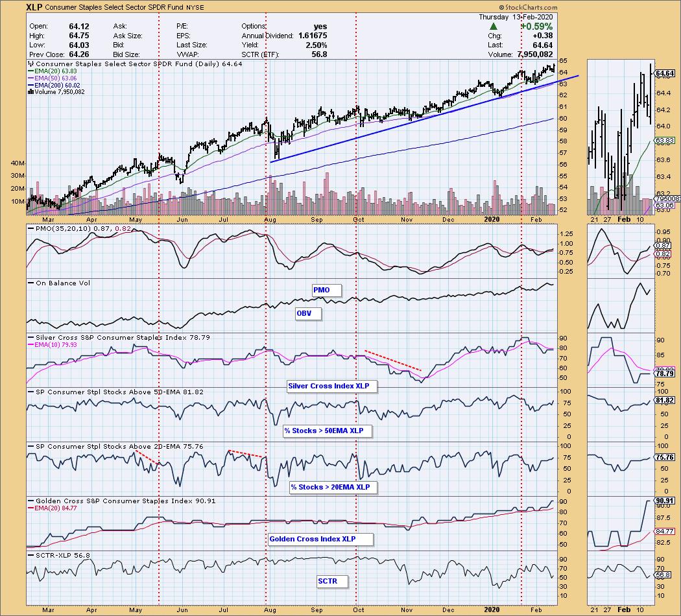Viewport: 681px width, 616px height.
Task: Click the 'SCTR' annotation box
Action: [332, 581]
